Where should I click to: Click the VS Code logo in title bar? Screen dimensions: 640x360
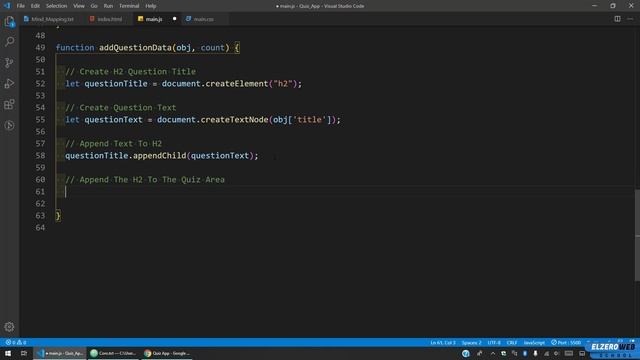point(7,6)
